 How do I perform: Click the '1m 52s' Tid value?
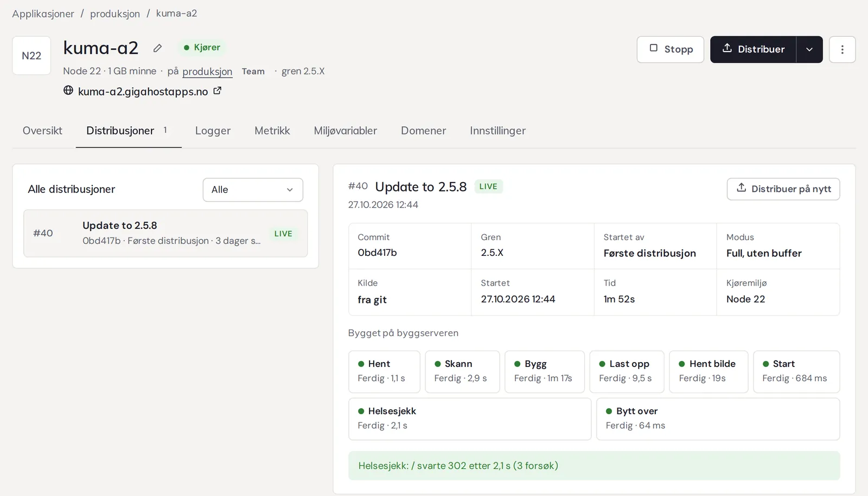pyautogui.click(x=619, y=299)
